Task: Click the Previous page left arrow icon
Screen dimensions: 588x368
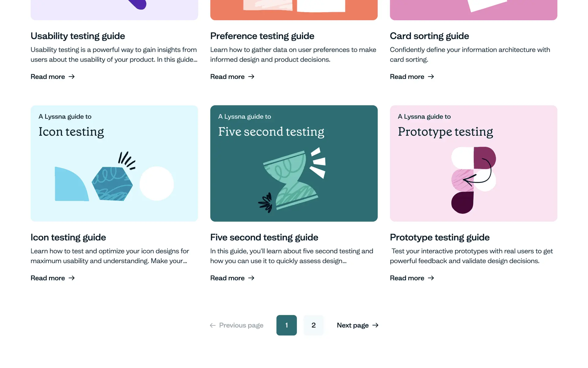Action: pos(213,325)
